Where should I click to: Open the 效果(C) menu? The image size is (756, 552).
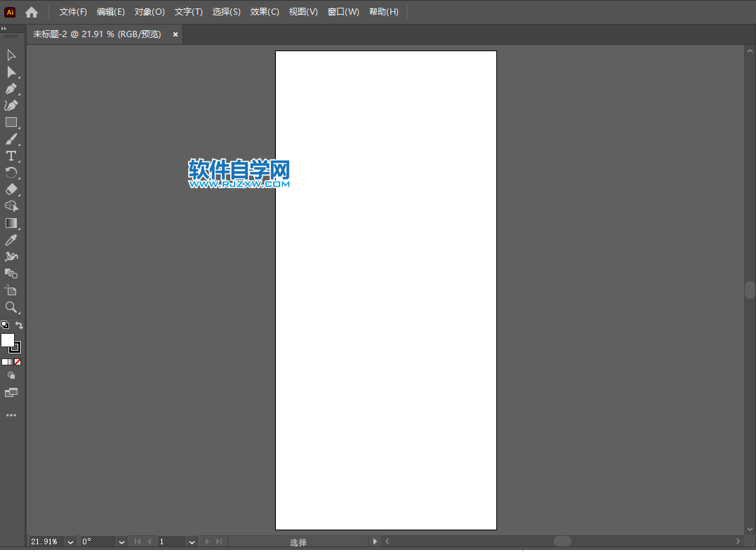[x=265, y=12]
